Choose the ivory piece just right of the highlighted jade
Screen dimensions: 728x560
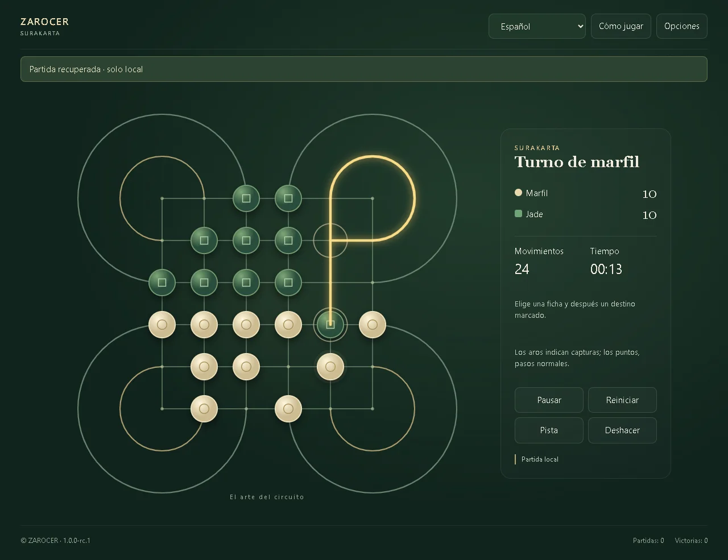coord(373,325)
